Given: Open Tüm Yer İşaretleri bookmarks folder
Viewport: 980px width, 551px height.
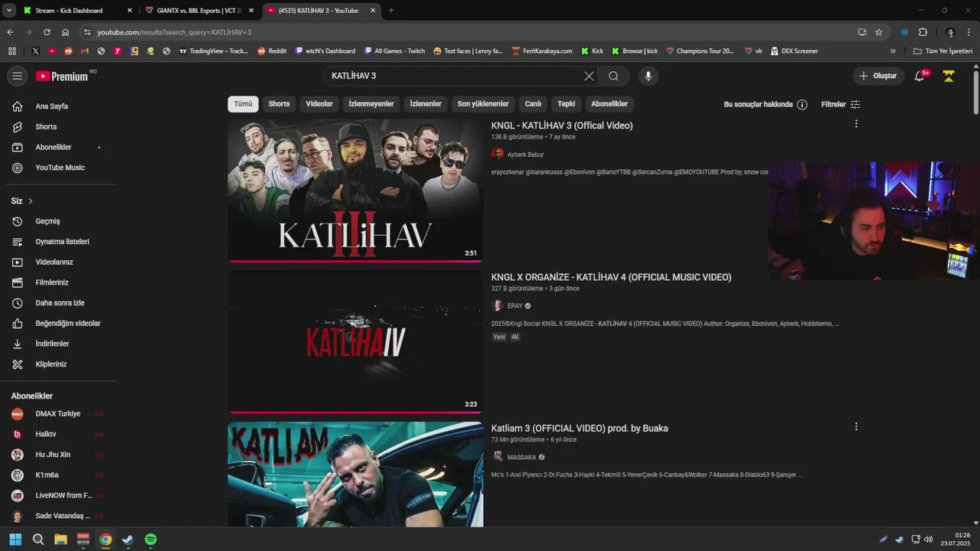Looking at the screenshot, I should (x=942, y=51).
